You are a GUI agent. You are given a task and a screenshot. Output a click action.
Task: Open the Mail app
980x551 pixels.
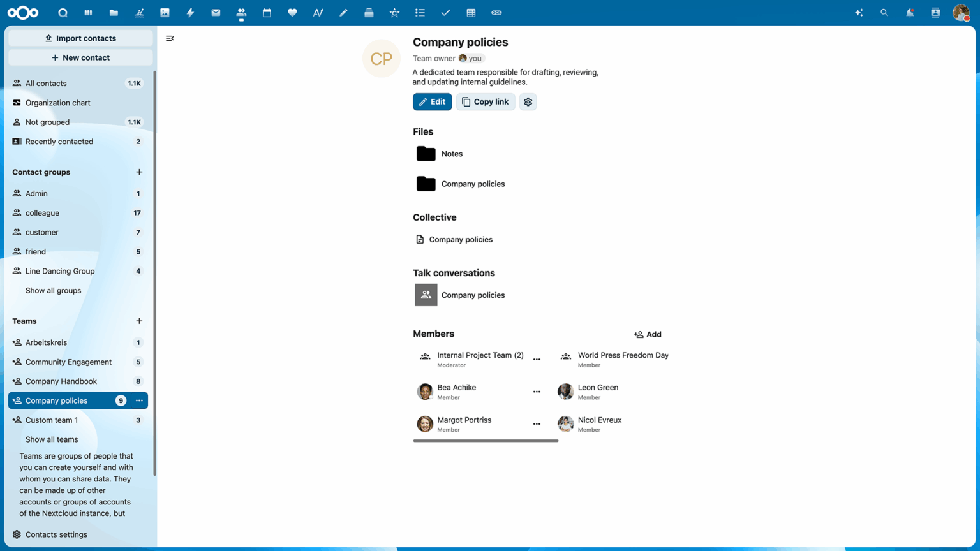pos(216,13)
